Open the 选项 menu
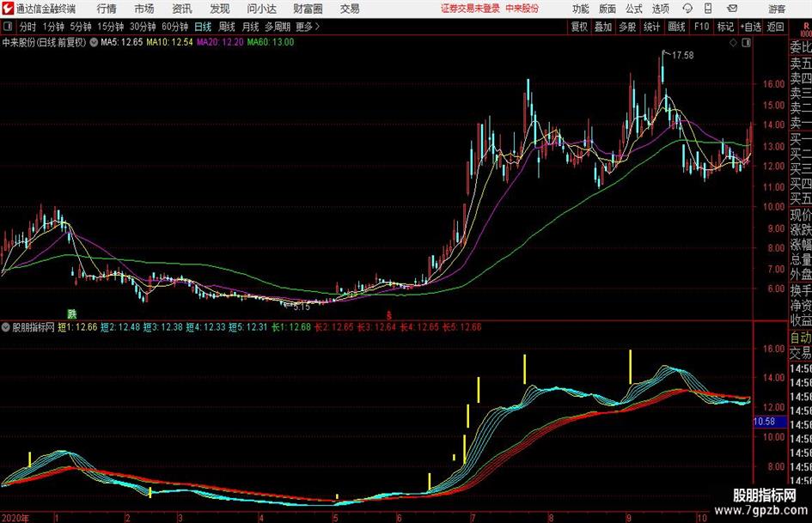The width and height of the screenshot is (812, 523). click(661, 9)
